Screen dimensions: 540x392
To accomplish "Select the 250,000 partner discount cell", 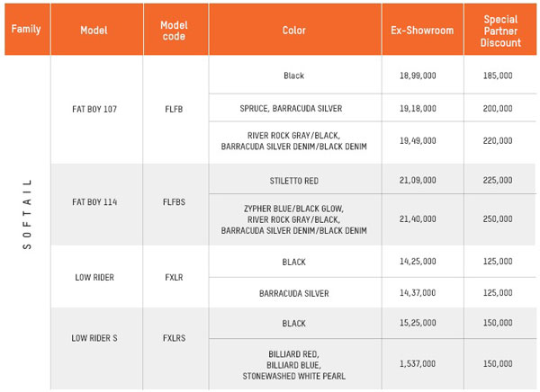I will pos(501,218).
